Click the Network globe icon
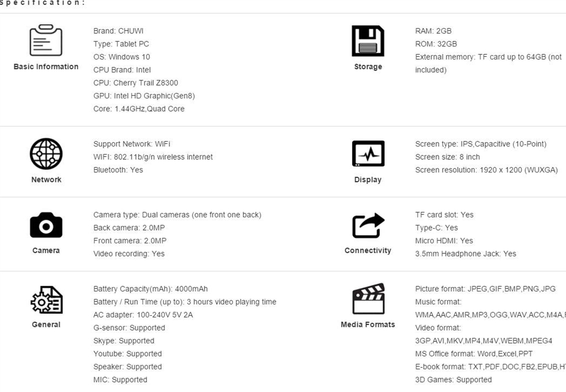The image size is (566, 392). 46,154
